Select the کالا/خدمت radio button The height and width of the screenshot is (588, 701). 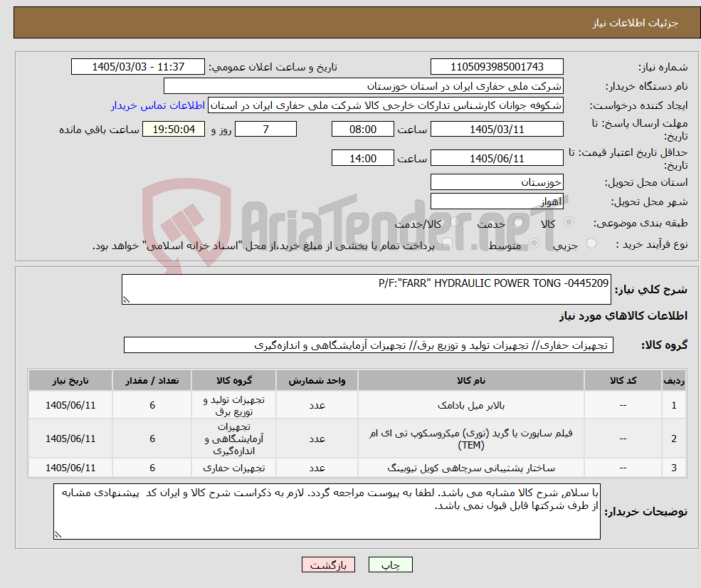coord(455,222)
